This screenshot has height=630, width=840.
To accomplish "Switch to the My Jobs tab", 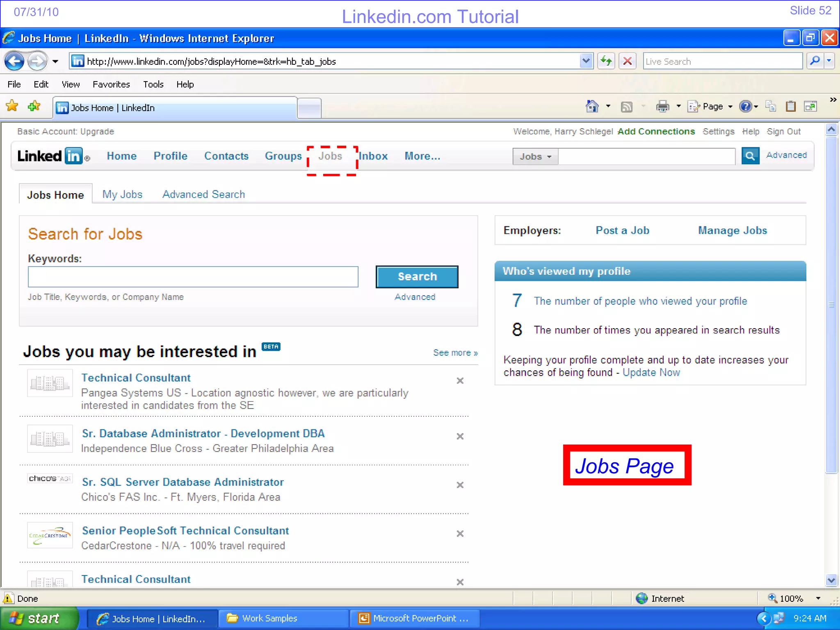I will 122,194.
